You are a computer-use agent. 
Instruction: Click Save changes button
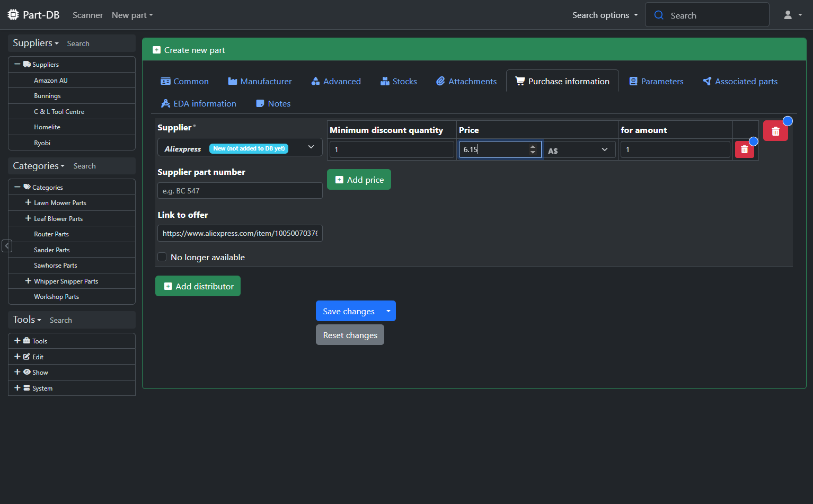pos(349,311)
